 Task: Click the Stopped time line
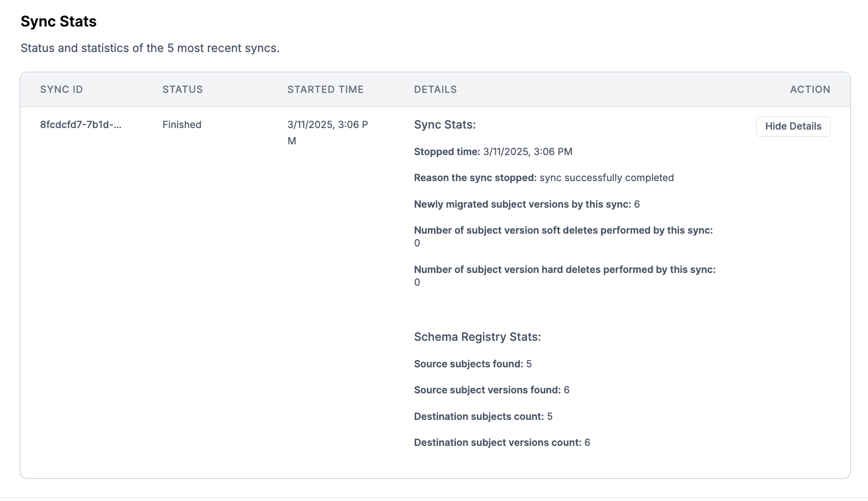(x=493, y=152)
